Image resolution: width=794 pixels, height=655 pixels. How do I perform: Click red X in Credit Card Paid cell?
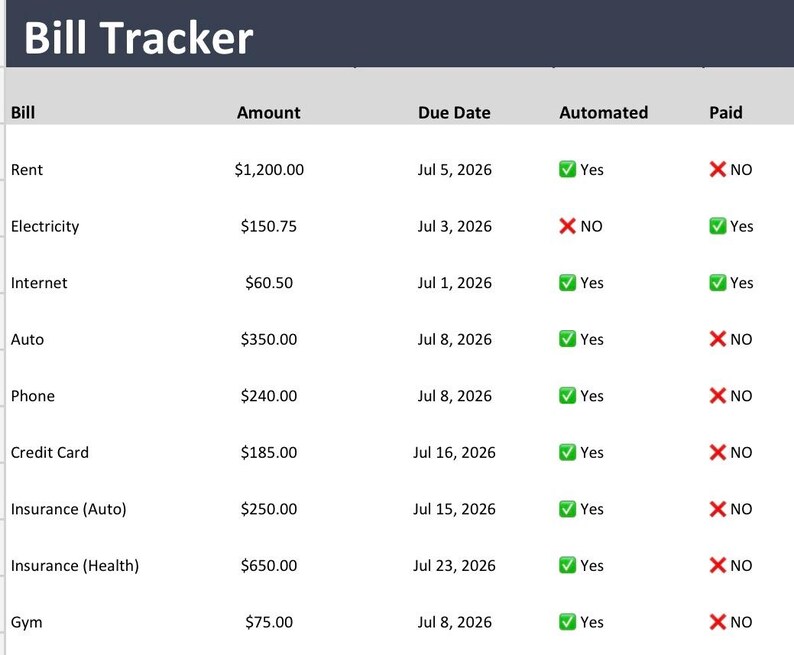[718, 452]
